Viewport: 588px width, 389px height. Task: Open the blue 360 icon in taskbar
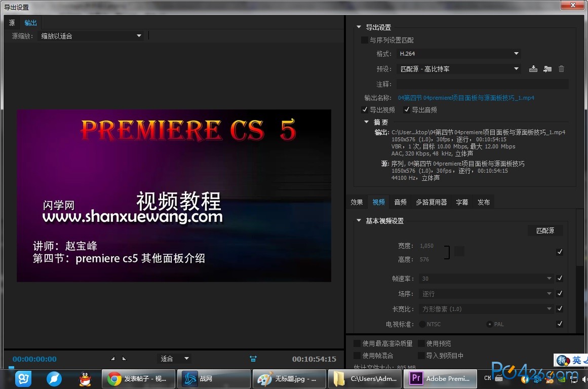23,379
